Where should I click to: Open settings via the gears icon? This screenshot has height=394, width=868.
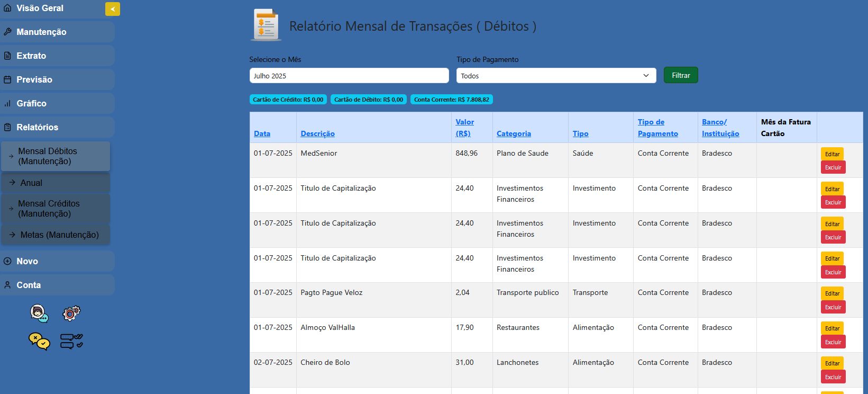[x=71, y=314]
